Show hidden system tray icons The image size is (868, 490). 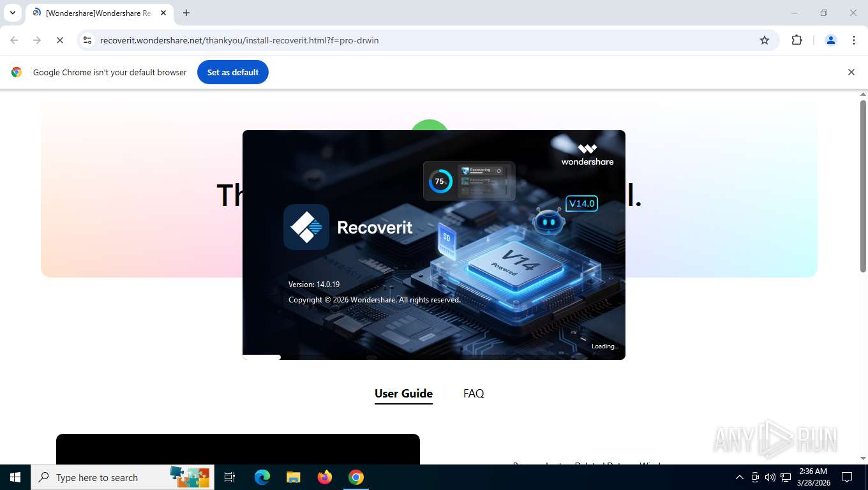pyautogui.click(x=740, y=477)
